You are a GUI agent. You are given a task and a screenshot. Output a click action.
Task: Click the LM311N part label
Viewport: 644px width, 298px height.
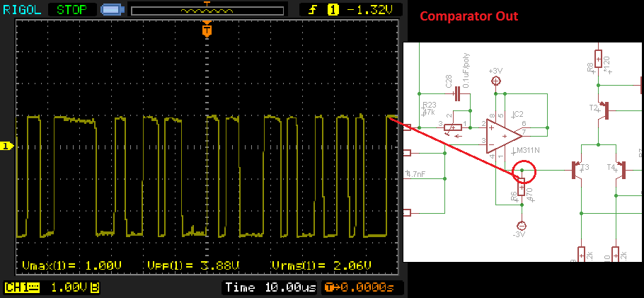coord(526,151)
